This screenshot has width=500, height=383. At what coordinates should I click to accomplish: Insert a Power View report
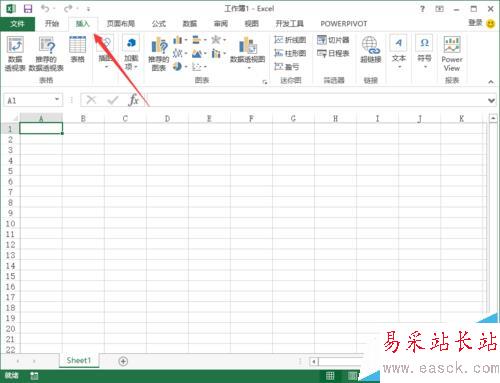(452, 53)
